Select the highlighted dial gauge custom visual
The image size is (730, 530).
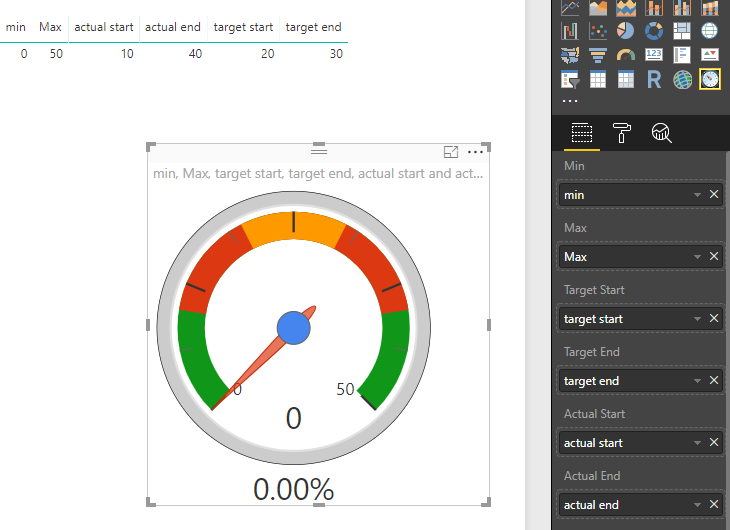click(x=710, y=79)
